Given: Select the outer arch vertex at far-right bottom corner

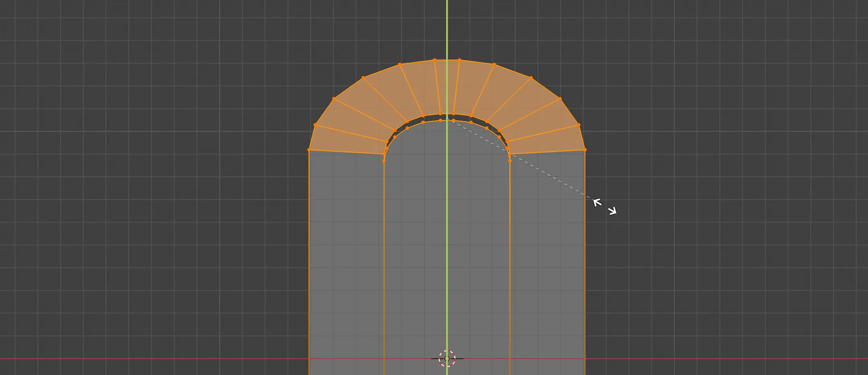Looking at the screenshot, I should [585, 150].
